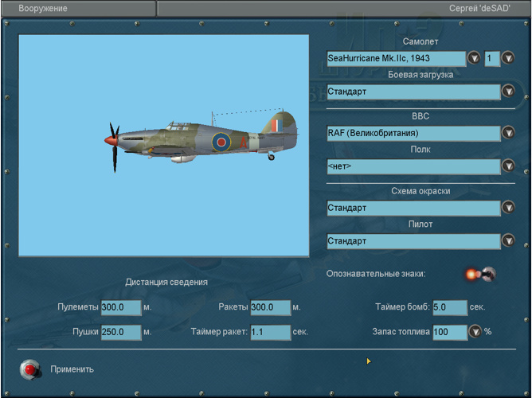
Task: Expand the Полк regiment list arrow
Action: point(507,166)
